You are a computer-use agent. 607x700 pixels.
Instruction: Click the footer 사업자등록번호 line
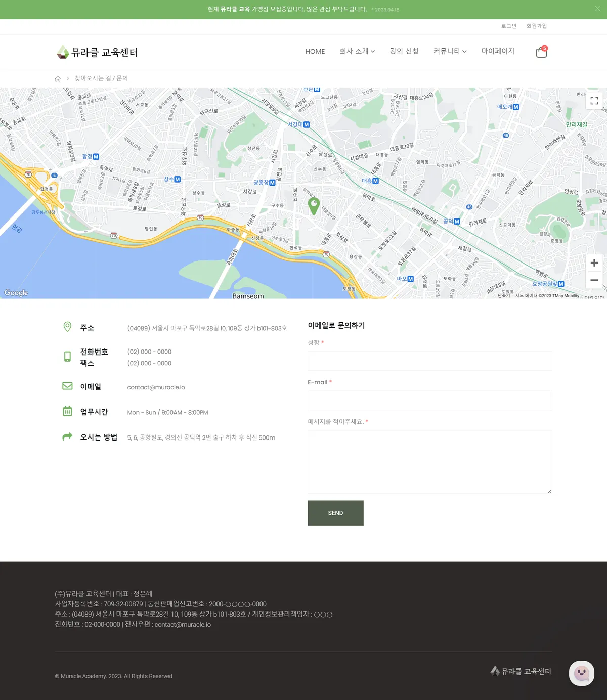160,604
